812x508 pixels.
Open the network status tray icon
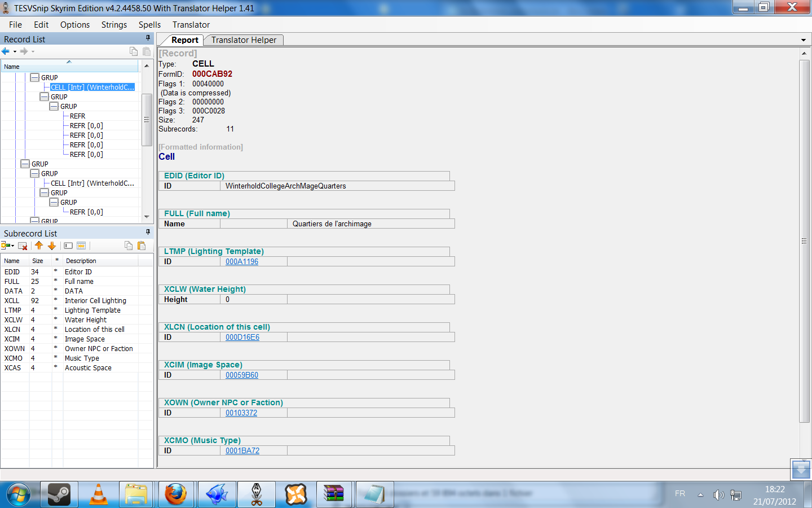click(x=736, y=495)
